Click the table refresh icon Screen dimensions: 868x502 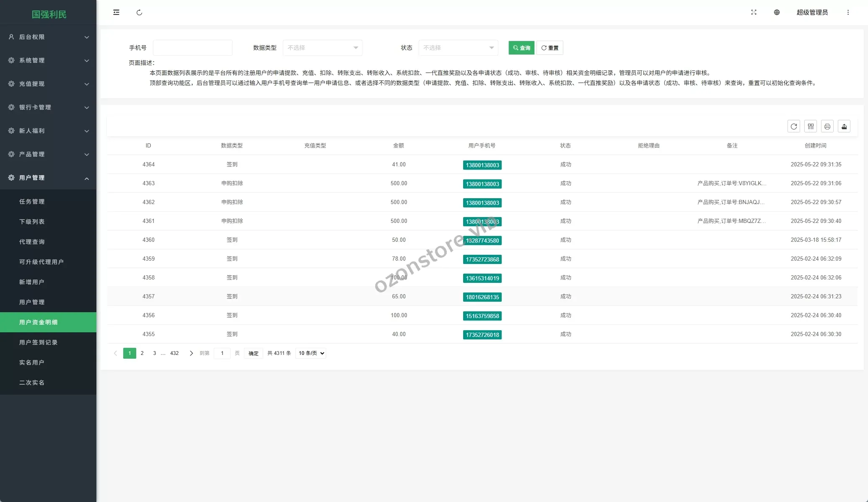click(x=793, y=127)
